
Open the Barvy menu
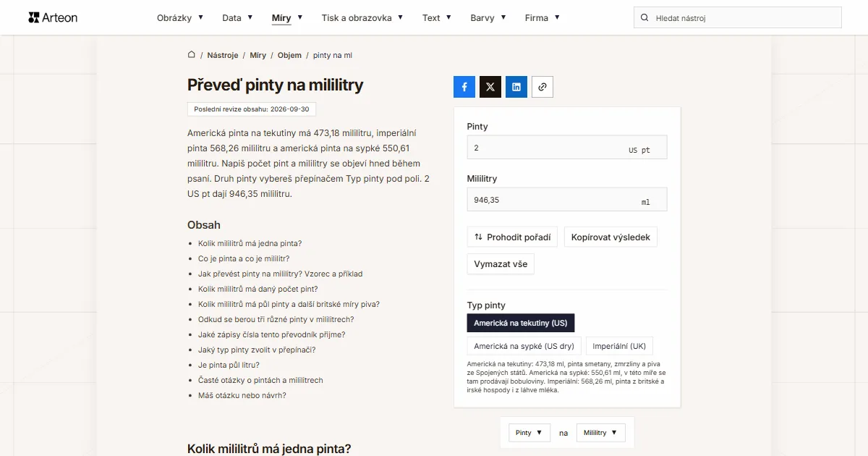point(488,17)
